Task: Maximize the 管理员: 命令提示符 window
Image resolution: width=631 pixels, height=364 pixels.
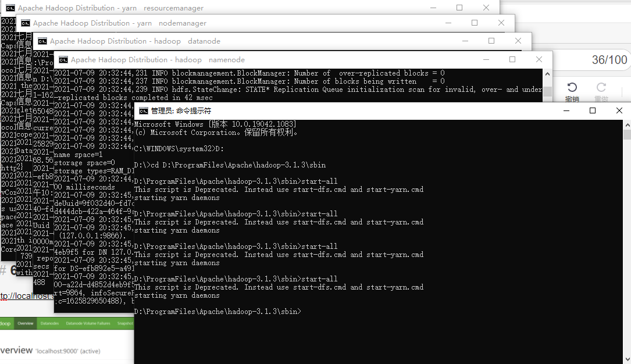Action: pyautogui.click(x=593, y=110)
